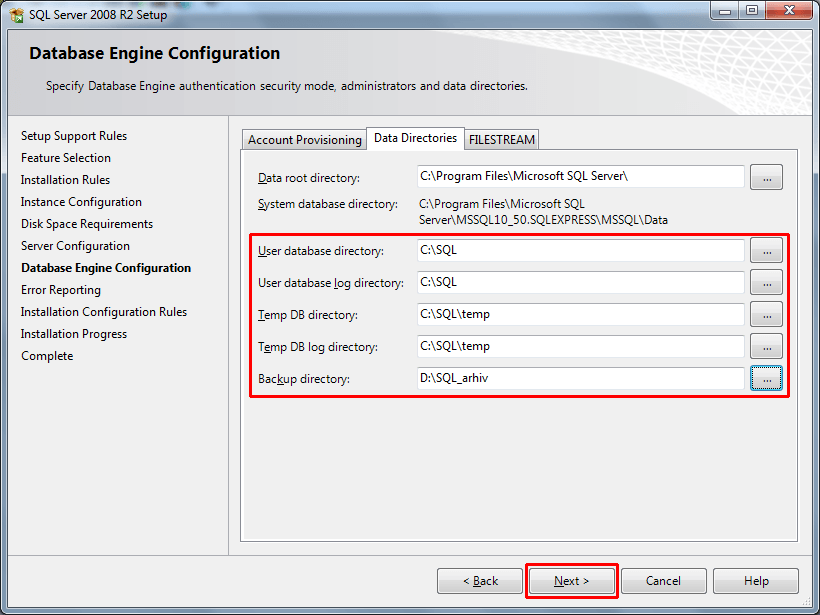Browse for the Temp DB directory
The height and width of the screenshot is (615, 820).
766,314
